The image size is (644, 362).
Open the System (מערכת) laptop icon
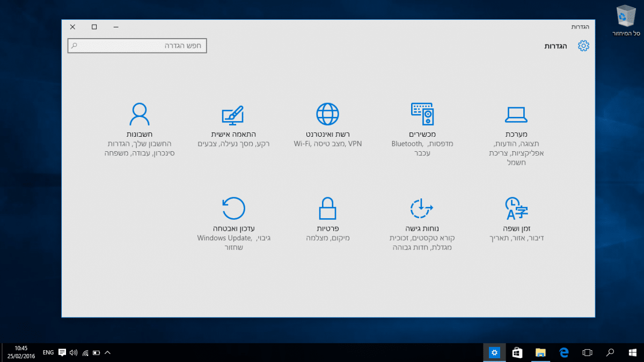click(x=516, y=114)
